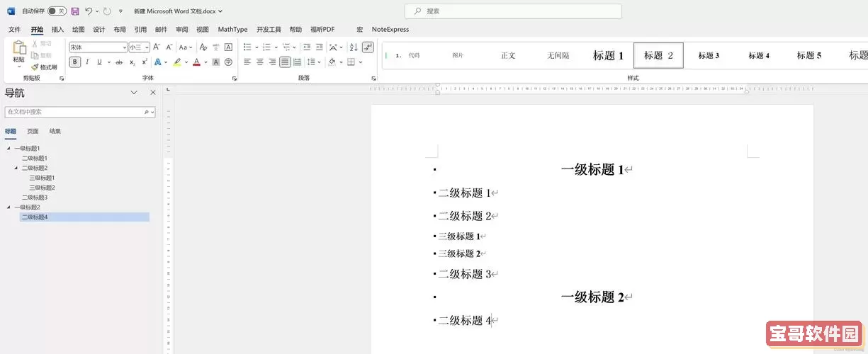Toggle Superscript formatting
The width and height of the screenshot is (868, 354).
point(145,62)
